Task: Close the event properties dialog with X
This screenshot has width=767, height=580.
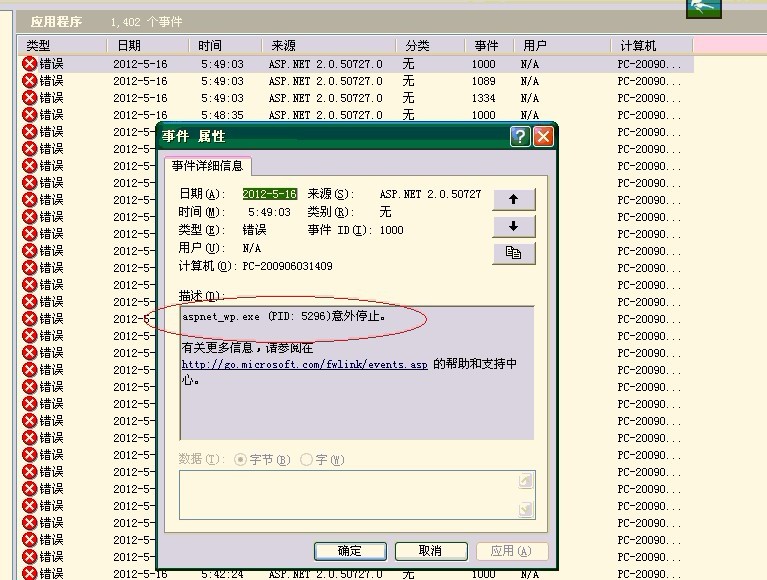Action: click(x=543, y=137)
